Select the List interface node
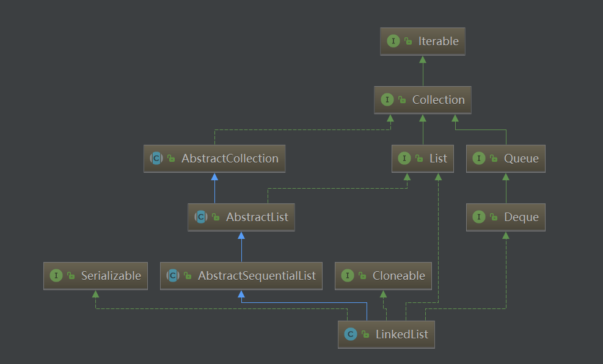This screenshot has height=364, width=603. point(423,159)
